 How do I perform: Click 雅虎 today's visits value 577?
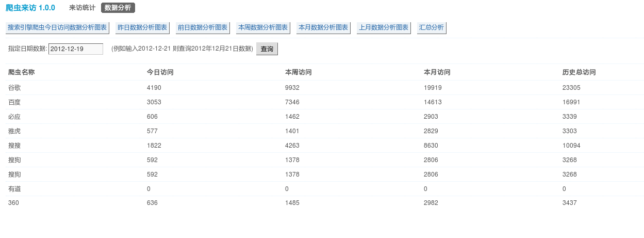click(152, 131)
